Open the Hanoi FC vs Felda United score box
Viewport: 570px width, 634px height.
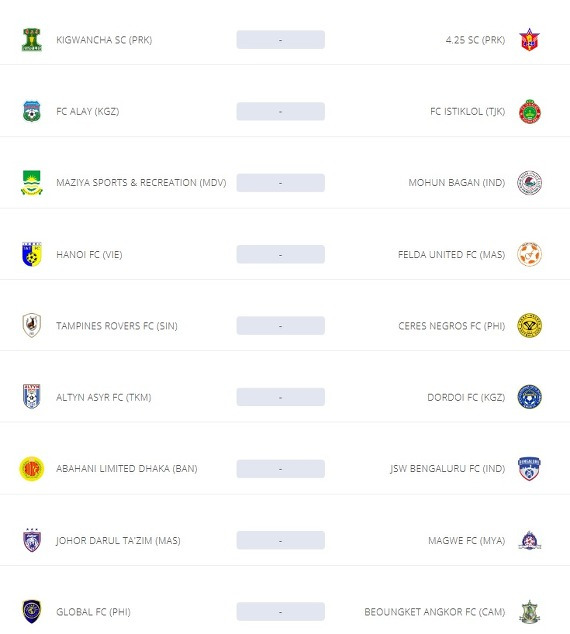click(x=281, y=254)
